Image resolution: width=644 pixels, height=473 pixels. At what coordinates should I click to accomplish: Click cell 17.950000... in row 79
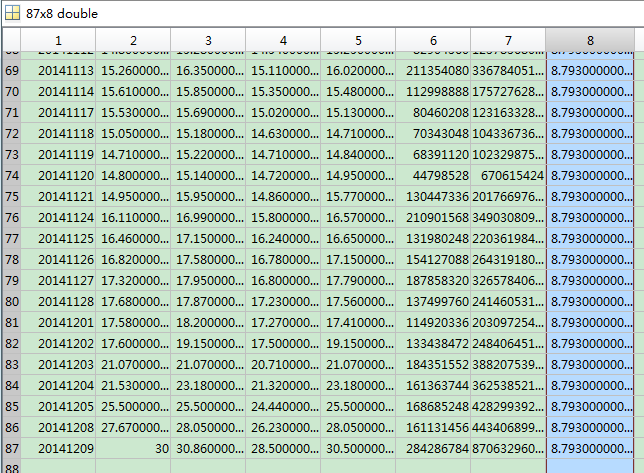[x=208, y=280]
